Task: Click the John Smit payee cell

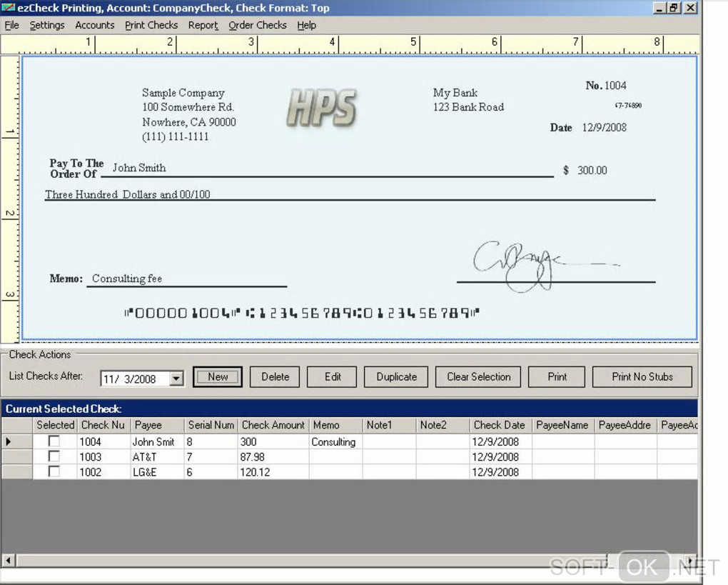Action: pyautogui.click(x=158, y=441)
